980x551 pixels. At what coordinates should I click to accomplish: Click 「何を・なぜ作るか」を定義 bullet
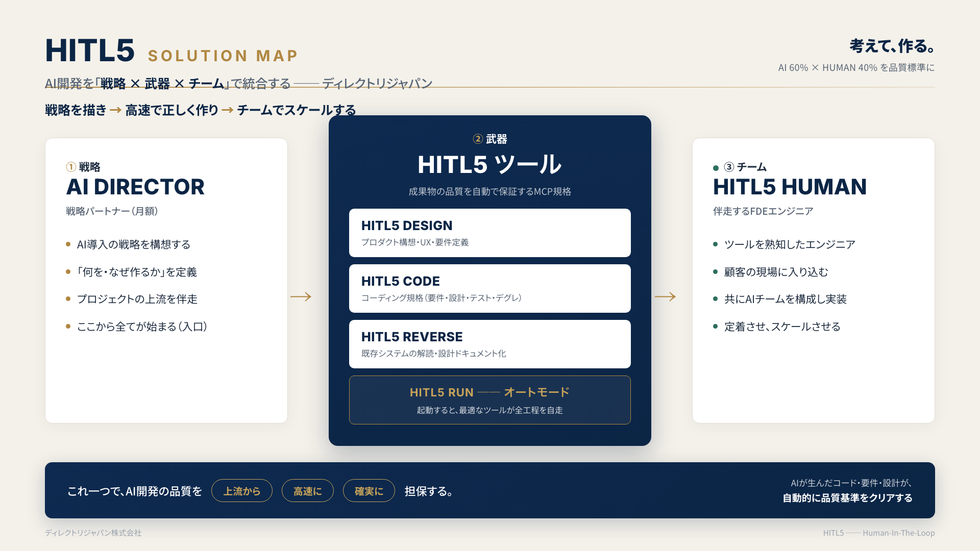(137, 272)
